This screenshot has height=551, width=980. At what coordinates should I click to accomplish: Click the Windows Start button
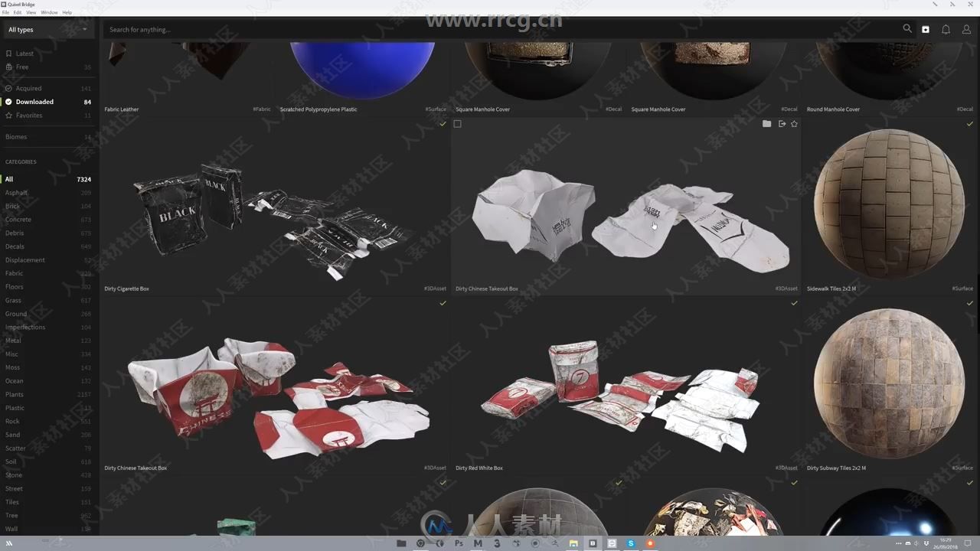click(9, 543)
